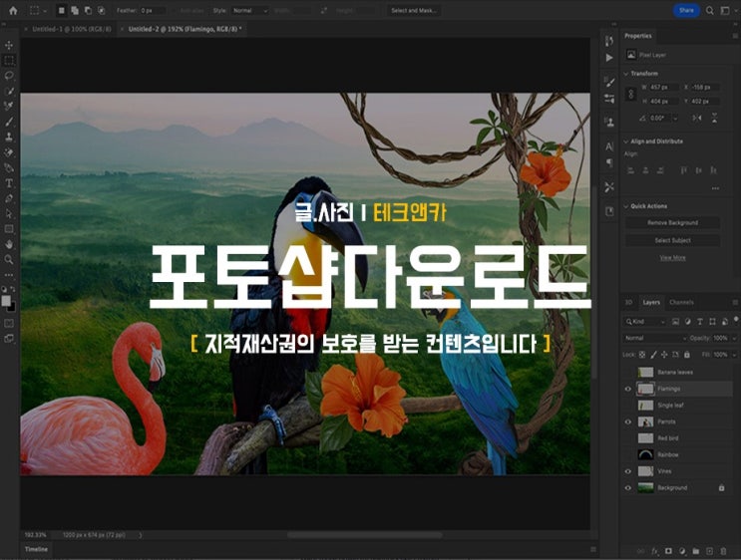Image resolution: width=741 pixels, height=560 pixels.
Task: Click Create New Group folder icon
Action: coord(696,551)
